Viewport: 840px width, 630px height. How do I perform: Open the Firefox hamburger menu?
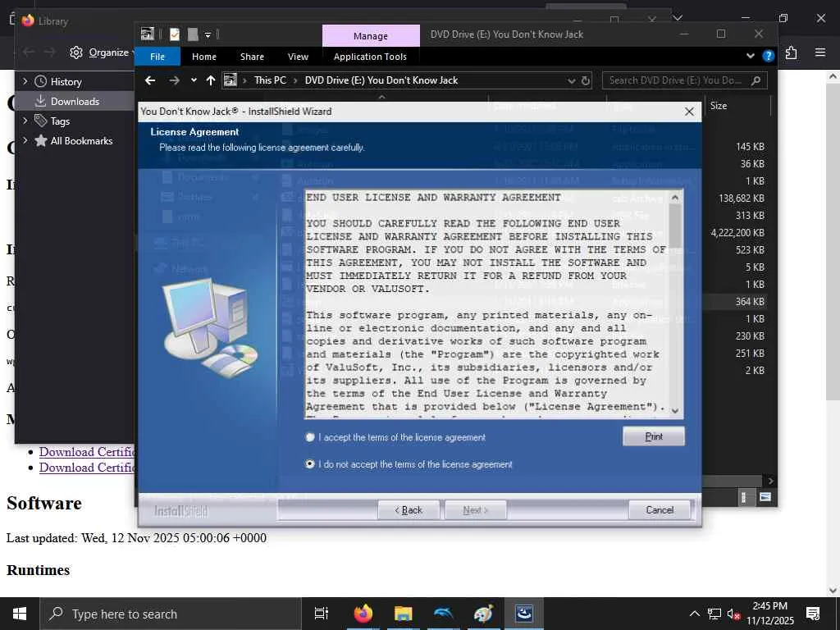tap(820, 52)
